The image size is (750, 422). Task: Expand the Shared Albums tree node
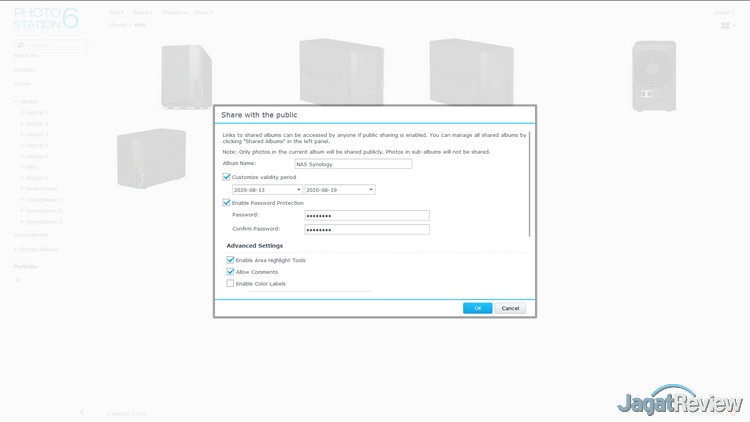(16, 249)
